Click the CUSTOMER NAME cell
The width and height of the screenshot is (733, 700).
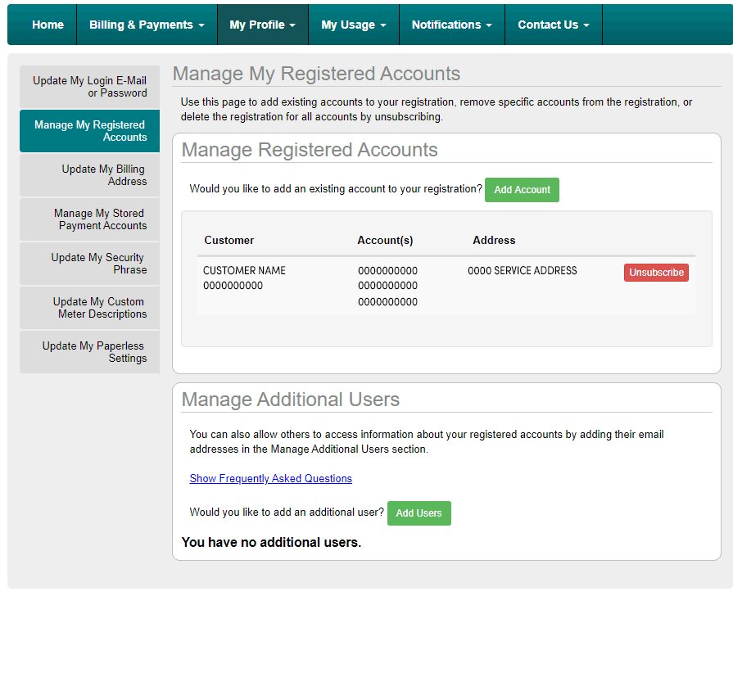tap(244, 270)
